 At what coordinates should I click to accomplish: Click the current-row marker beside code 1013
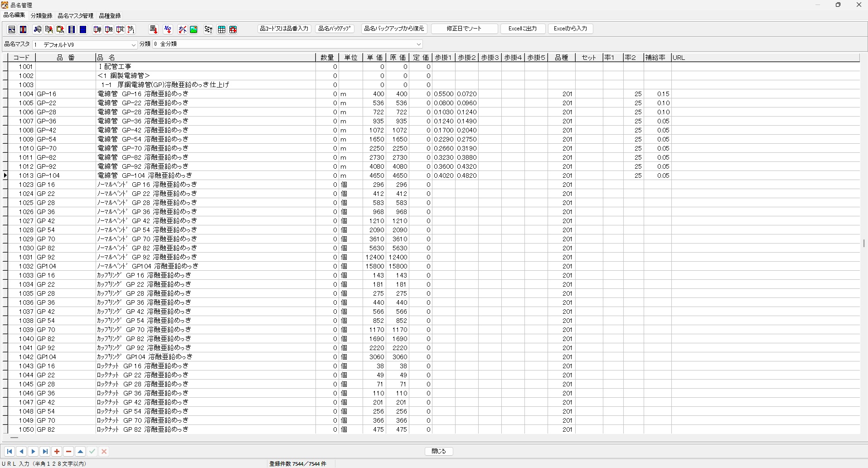(x=5, y=175)
